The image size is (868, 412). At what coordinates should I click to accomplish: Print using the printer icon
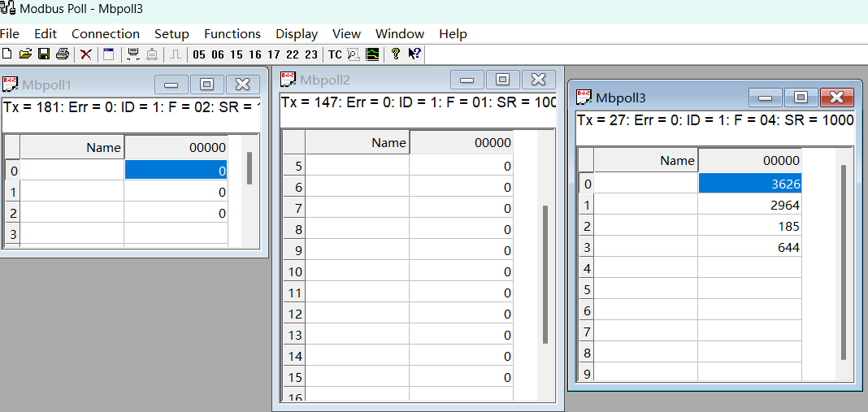point(63,54)
